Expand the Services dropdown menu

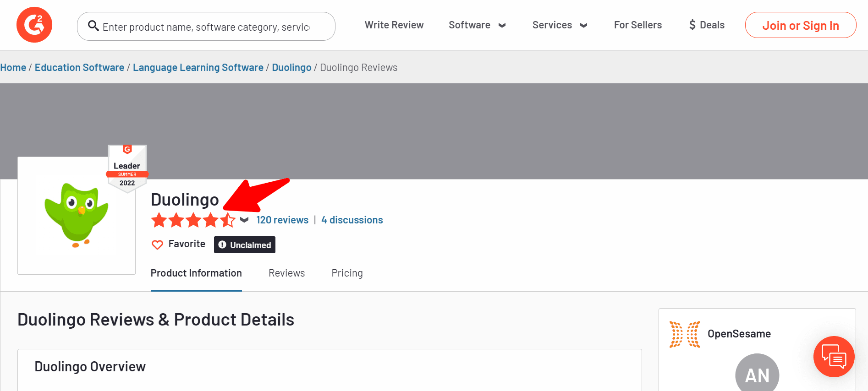[559, 25]
